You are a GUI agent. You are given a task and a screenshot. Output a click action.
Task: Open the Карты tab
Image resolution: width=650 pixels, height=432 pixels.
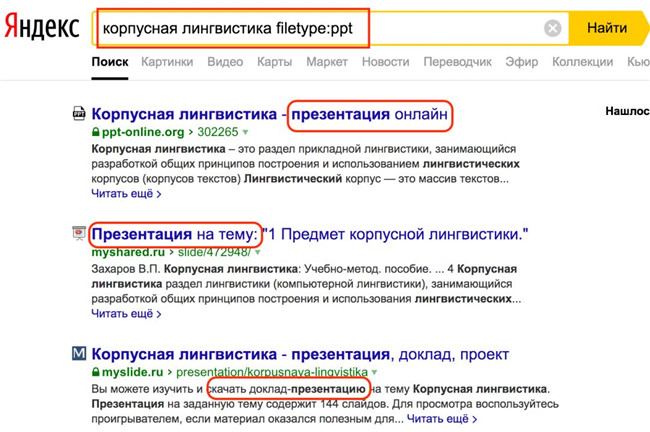point(274,62)
